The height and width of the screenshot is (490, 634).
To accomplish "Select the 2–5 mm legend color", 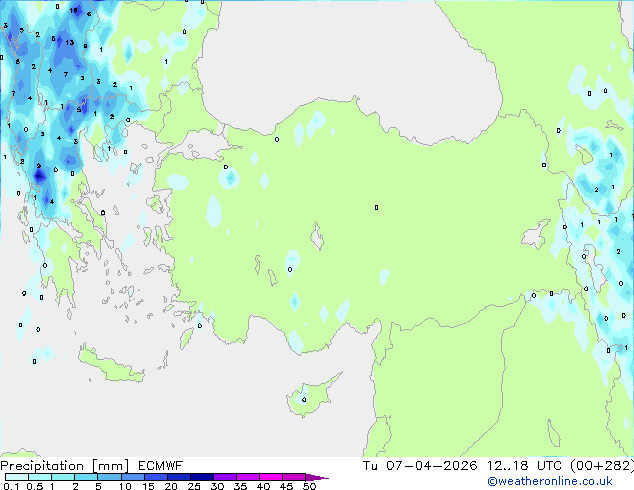I will 86,477.
